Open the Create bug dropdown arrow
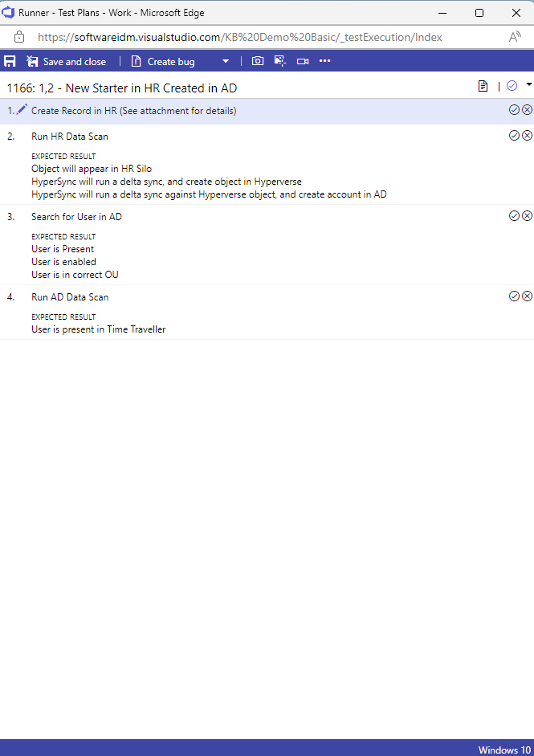 click(226, 61)
